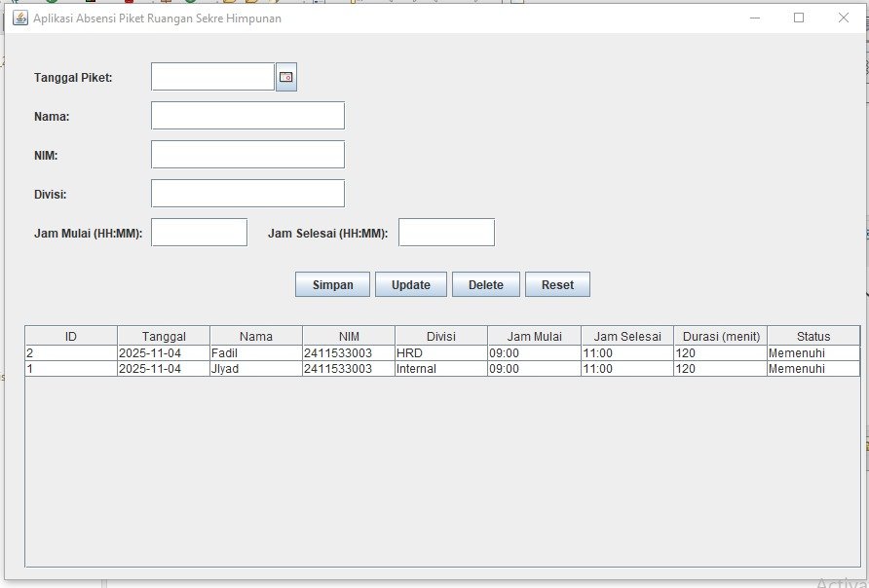Click the Status column header

813,336
